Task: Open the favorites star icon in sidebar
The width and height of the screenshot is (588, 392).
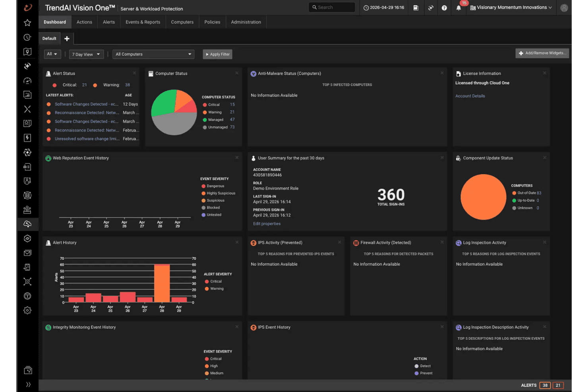Action: tap(27, 23)
